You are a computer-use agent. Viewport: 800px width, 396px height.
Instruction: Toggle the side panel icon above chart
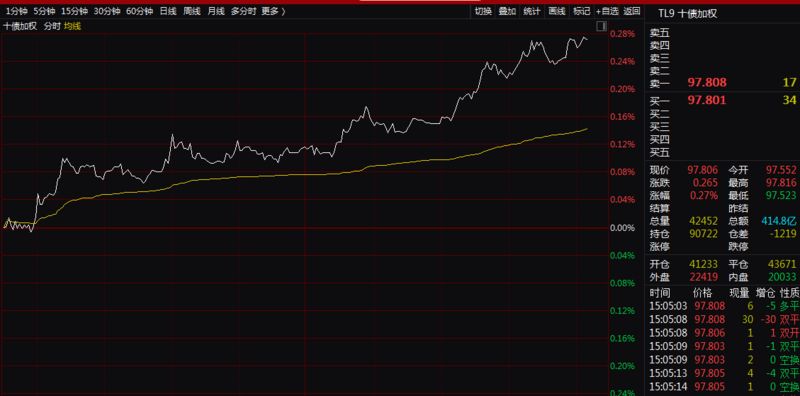[601, 26]
